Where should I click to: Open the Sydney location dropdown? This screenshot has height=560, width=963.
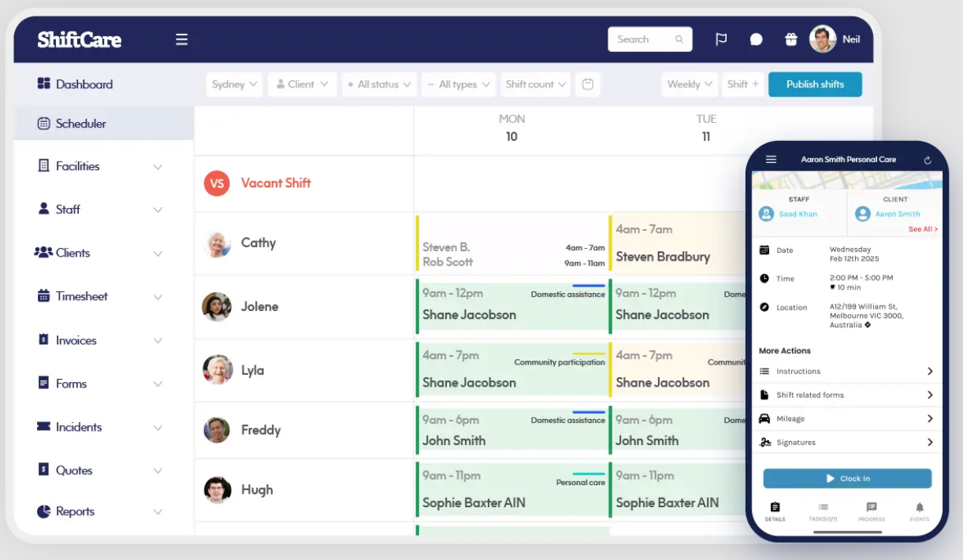[x=233, y=84]
